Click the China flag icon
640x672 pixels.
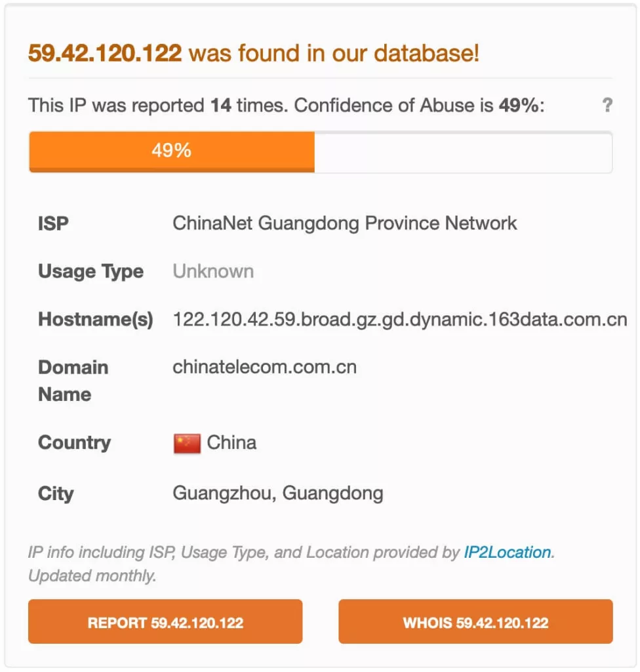pos(187,443)
